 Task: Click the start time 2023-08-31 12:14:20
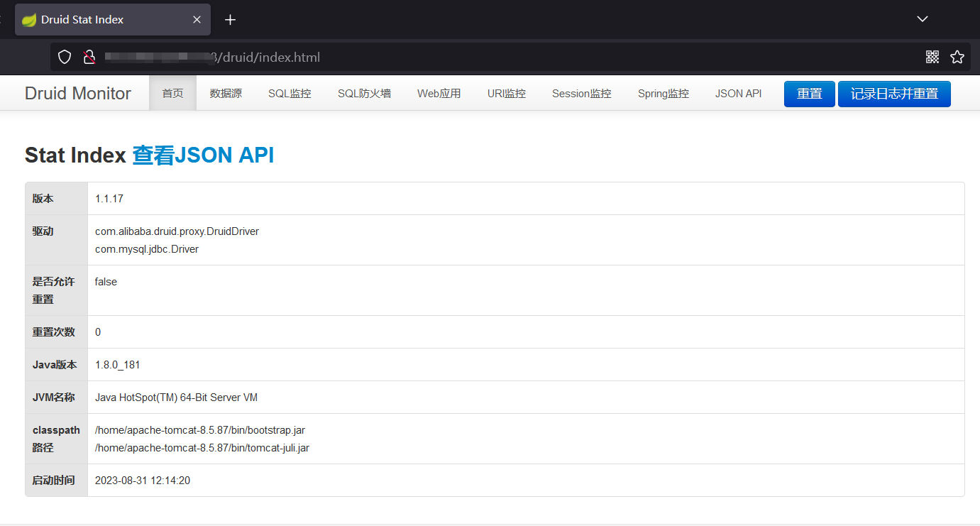143,481
